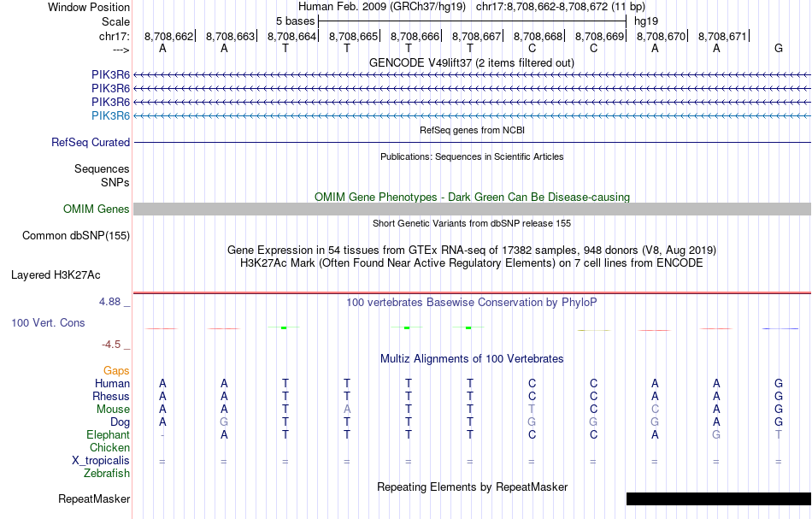Click the Dog alignment row label

click(120, 422)
